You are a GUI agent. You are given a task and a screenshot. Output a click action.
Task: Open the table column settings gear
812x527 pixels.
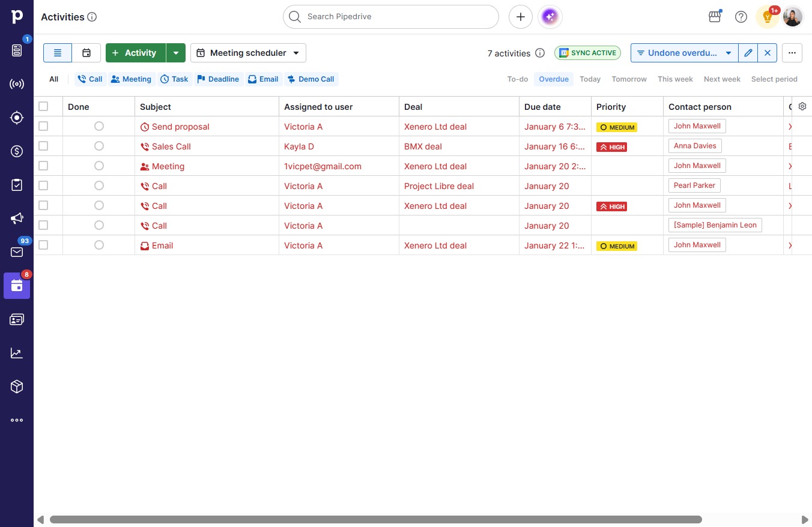point(802,106)
